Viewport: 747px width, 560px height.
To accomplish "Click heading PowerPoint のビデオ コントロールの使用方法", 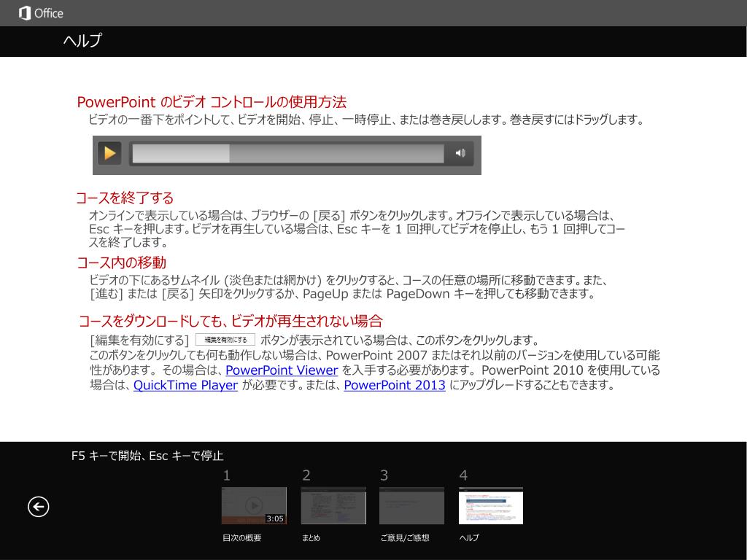I will (x=212, y=102).
